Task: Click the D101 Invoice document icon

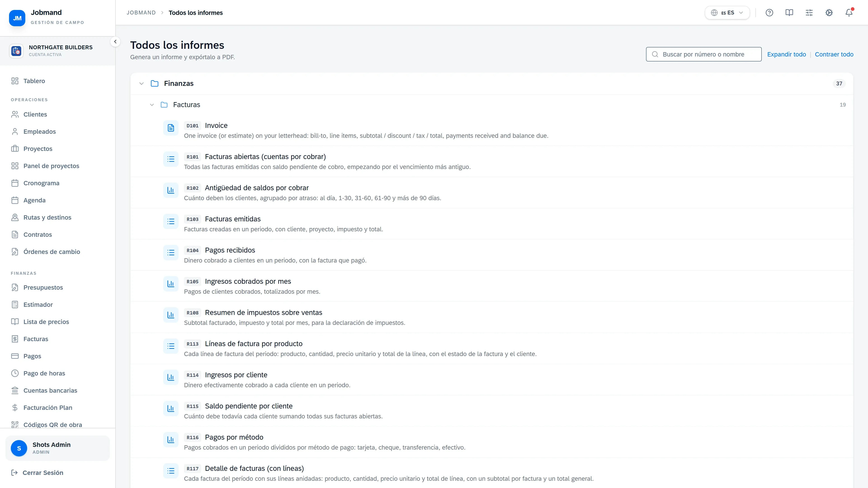Action: point(171,128)
